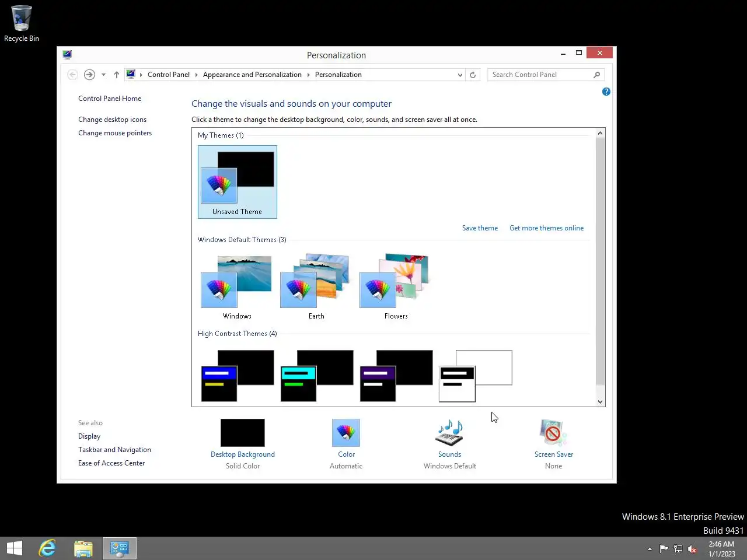This screenshot has height=560, width=747.
Task: Click the themes list scroll down arrow
Action: [x=600, y=401]
